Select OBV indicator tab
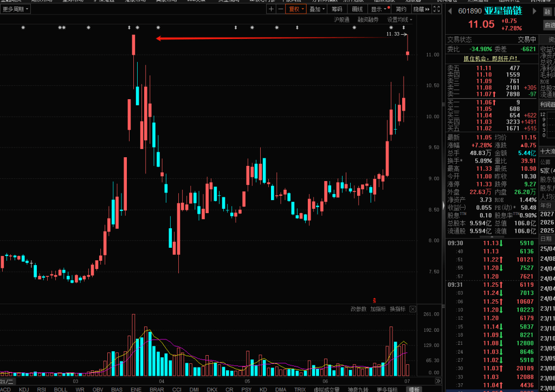 coord(98,389)
